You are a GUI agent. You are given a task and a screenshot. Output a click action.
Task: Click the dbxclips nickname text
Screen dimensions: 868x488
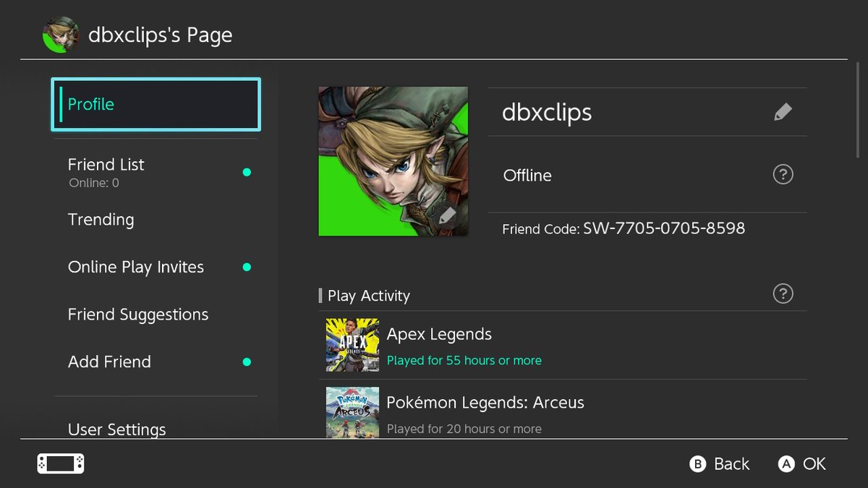547,112
